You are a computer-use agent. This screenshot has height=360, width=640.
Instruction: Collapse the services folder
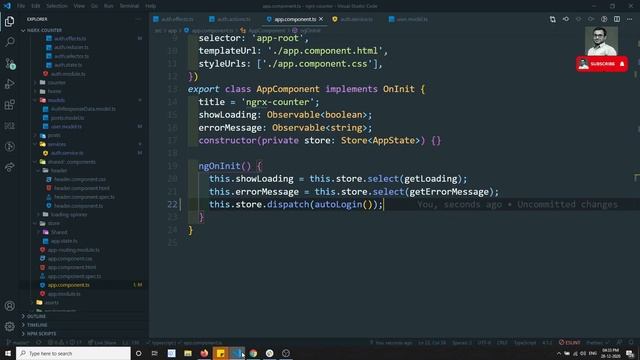coord(57,144)
